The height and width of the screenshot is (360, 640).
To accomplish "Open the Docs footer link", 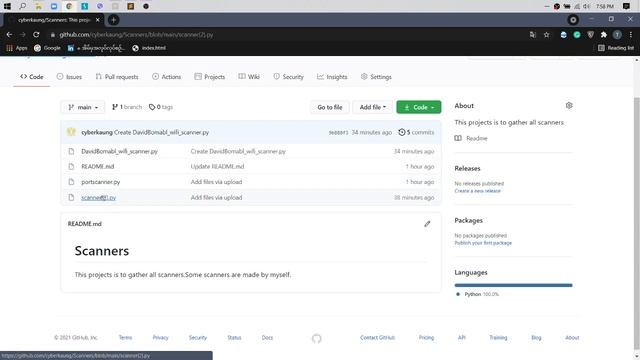I will [x=267, y=338].
